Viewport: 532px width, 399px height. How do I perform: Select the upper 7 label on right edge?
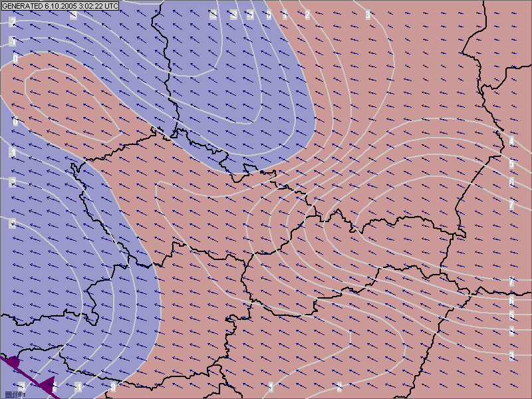[x=511, y=205]
